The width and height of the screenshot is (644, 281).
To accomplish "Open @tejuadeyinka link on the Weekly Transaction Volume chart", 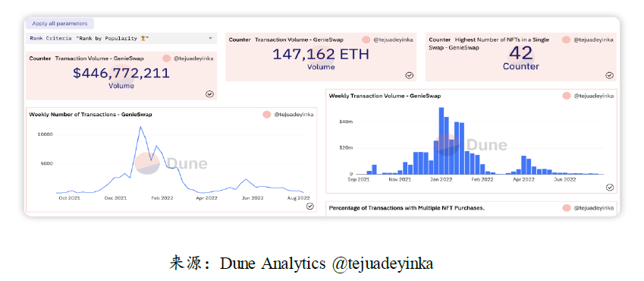I will coord(593,96).
